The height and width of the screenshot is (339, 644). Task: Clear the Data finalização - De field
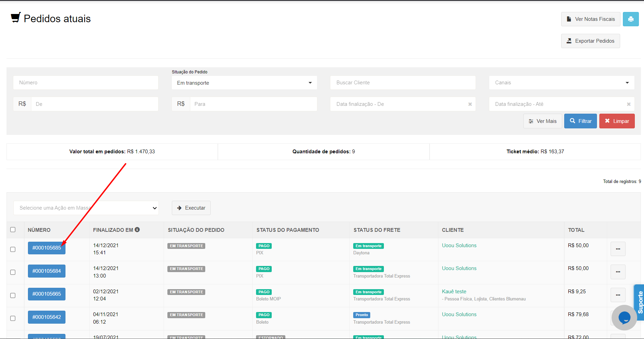coord(470,104)
